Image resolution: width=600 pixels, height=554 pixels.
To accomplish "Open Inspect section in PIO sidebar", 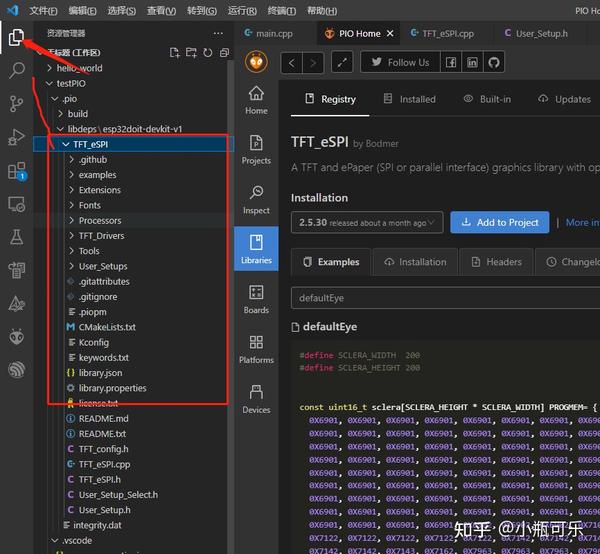I will click(x=256, y=200).
